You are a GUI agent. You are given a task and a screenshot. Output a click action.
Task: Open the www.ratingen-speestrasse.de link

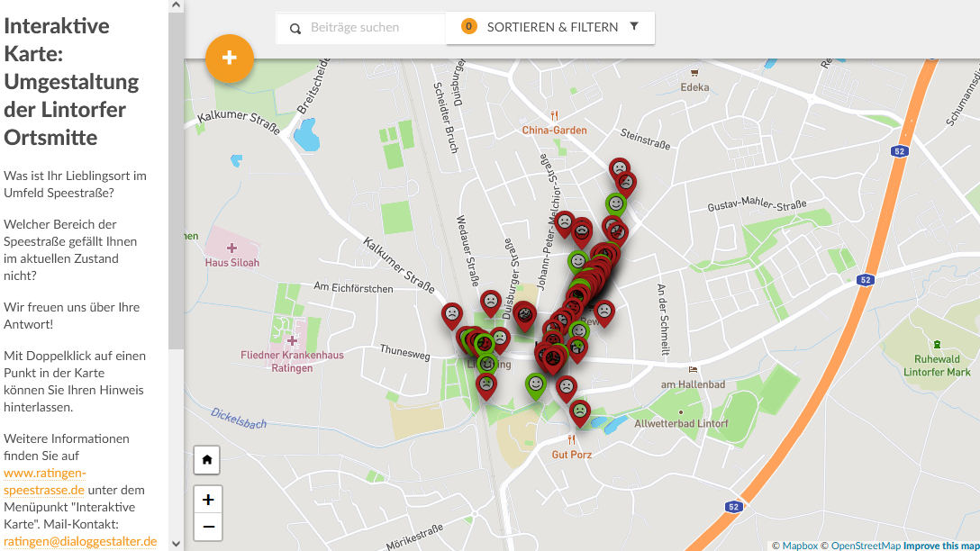click(x=45, y=482)
